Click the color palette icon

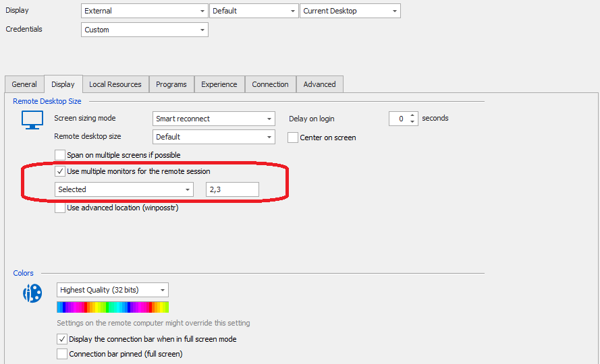point(32,293)
